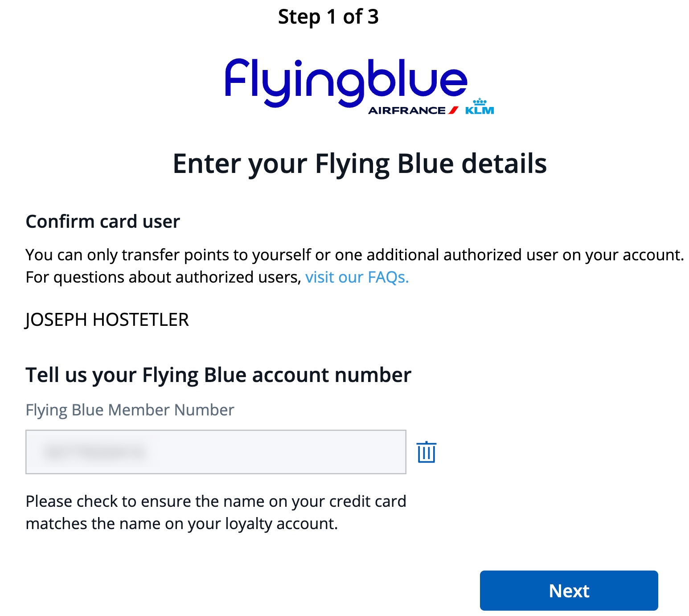Clear the member number with the trash icon
The height and width of the screenshot is (616, 689).
pyautogui.click(x=427, y=452)
